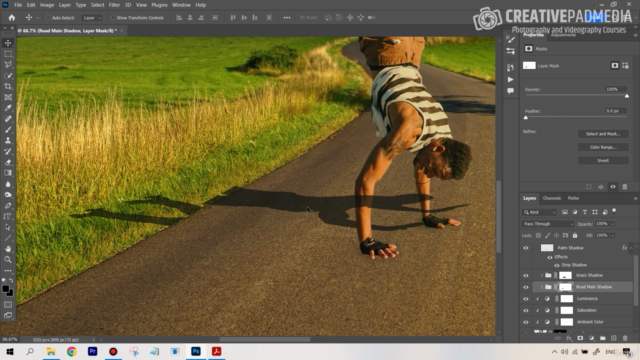The width and height of the screenshot is (640, 360).
Task: Delete mask using Properties panel trash icon
Action: [x=624, y=187]
